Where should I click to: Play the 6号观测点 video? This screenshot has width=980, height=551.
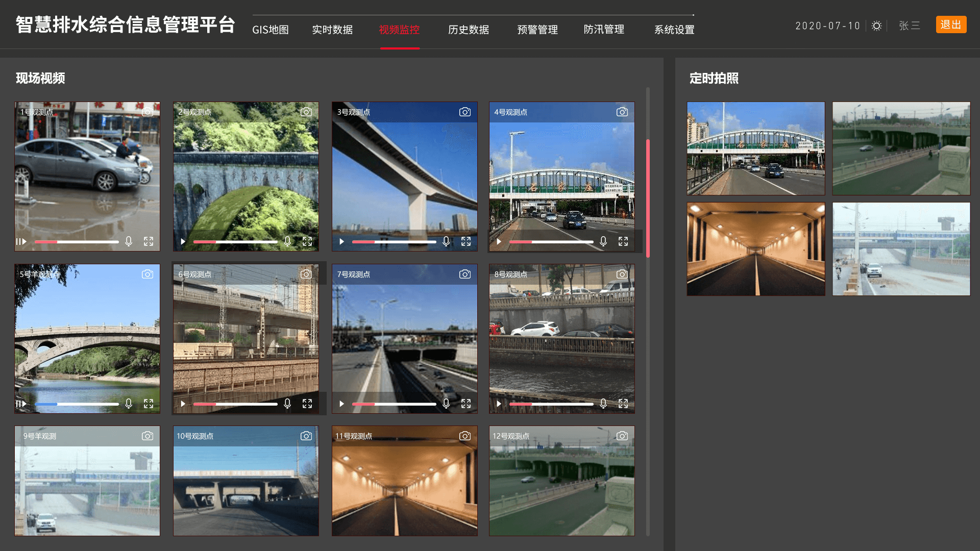point(183,404)
